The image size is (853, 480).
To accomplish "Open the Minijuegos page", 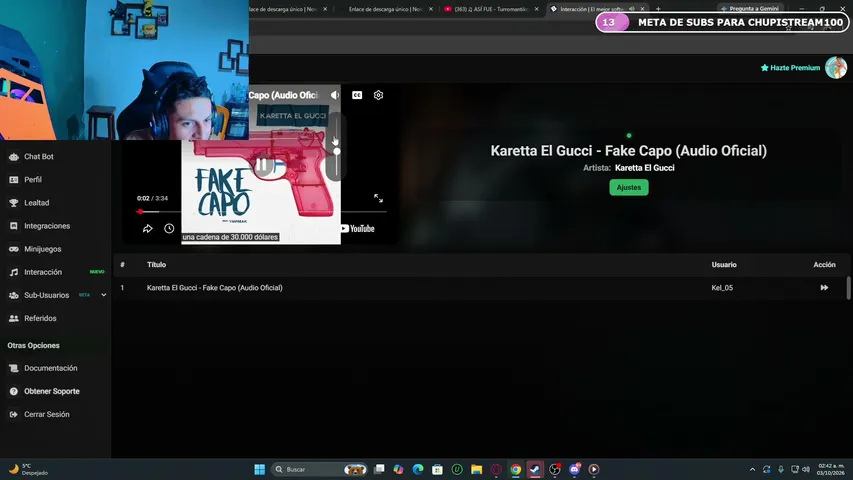I will (42, 249).
